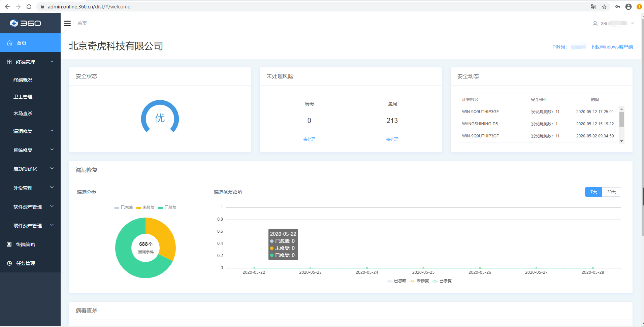Select 木马查杀 from sidebar menu
644x327 pixels.
pyautogui.click(x=23, y=113)
